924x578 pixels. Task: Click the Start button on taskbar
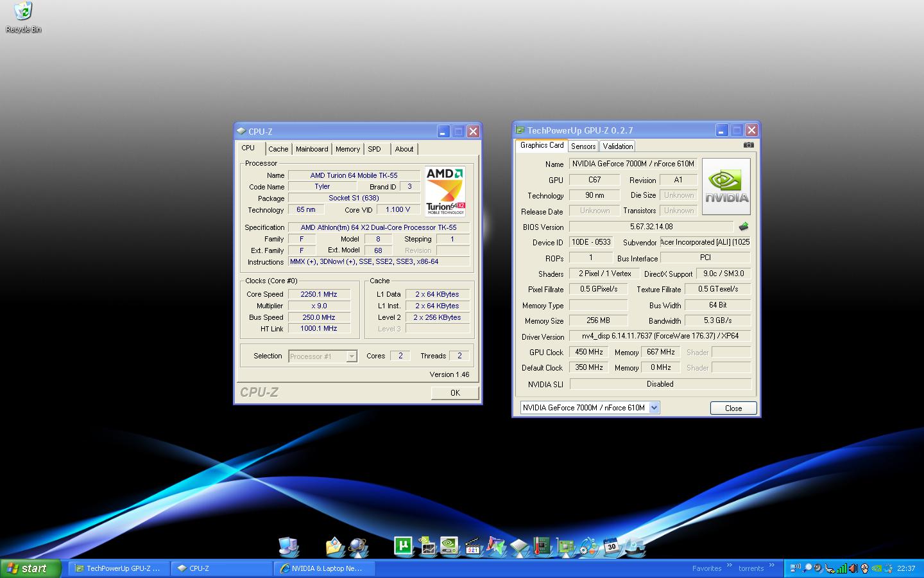(x=31, y=568)
